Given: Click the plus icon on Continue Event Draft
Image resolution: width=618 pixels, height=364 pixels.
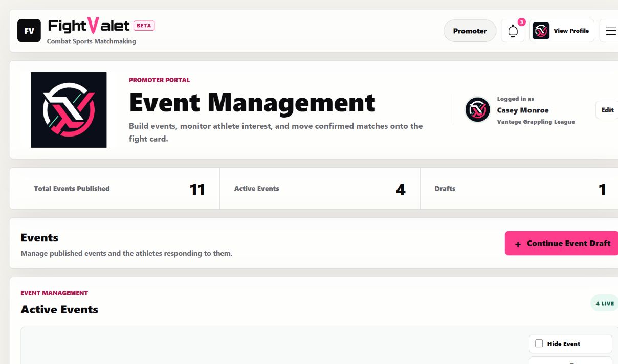Looking at the screenshot, I should pyautogui.click(x=518, y=244).
